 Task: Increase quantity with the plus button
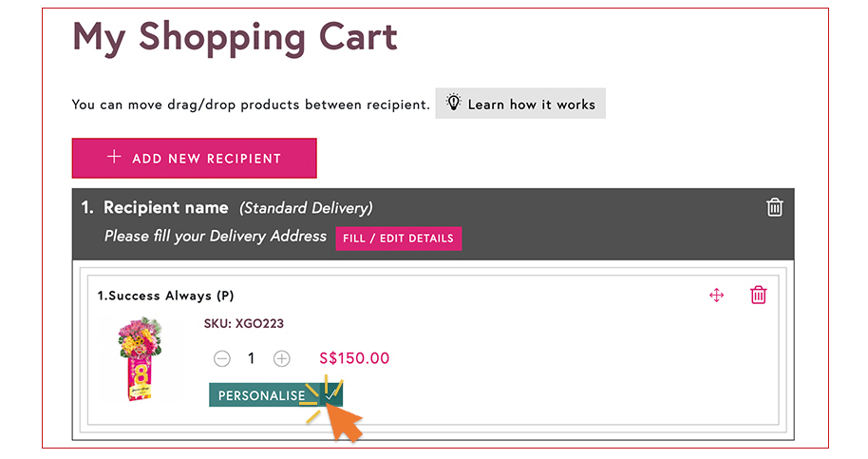click(282, 359)
